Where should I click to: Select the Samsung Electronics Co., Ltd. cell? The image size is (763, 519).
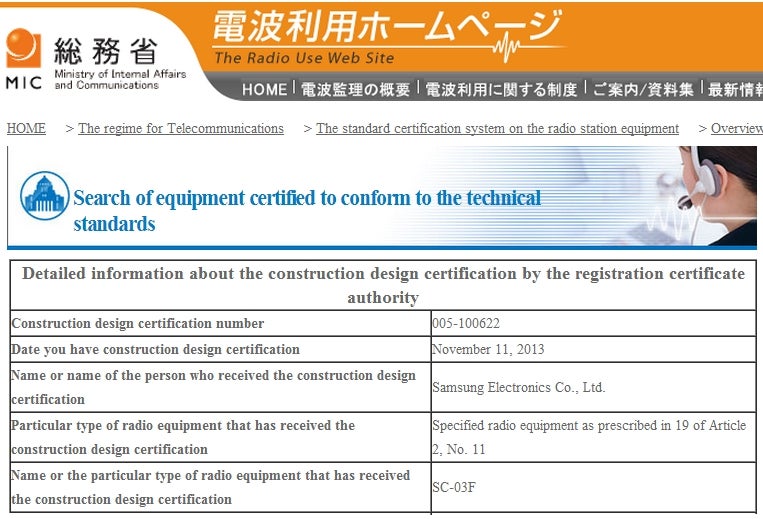[x=593, y=387]
